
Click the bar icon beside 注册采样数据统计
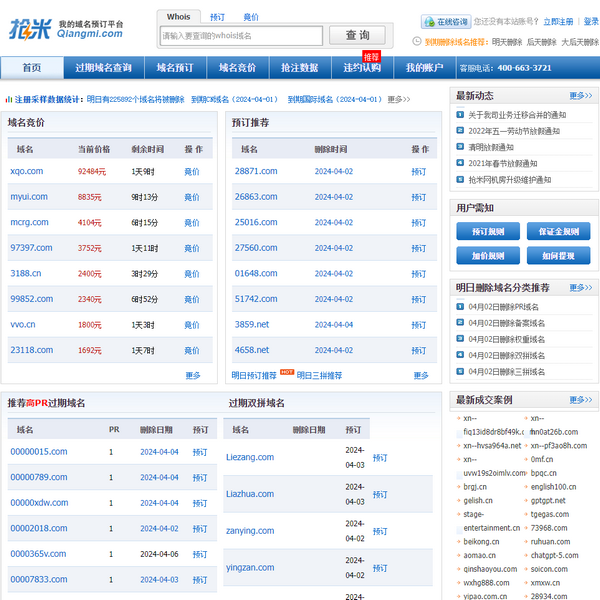point(9,100)
